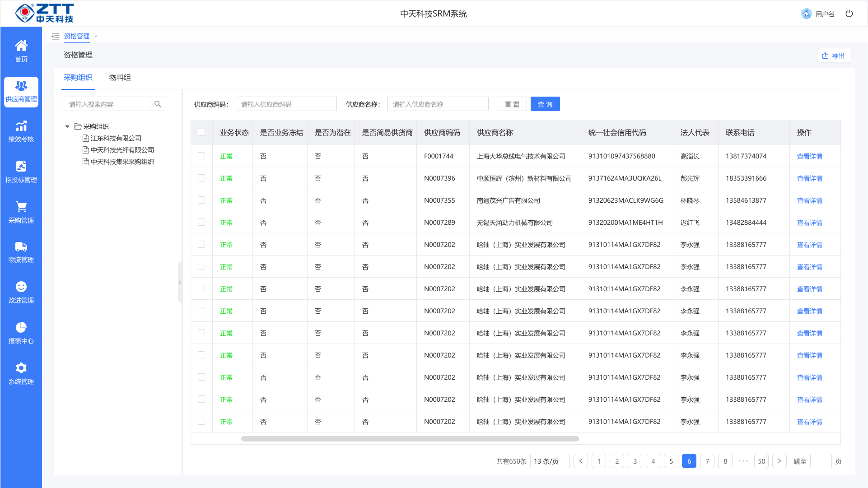Open the 首页 home icon in sidebar
868x488 pixels.
[21, 46]
